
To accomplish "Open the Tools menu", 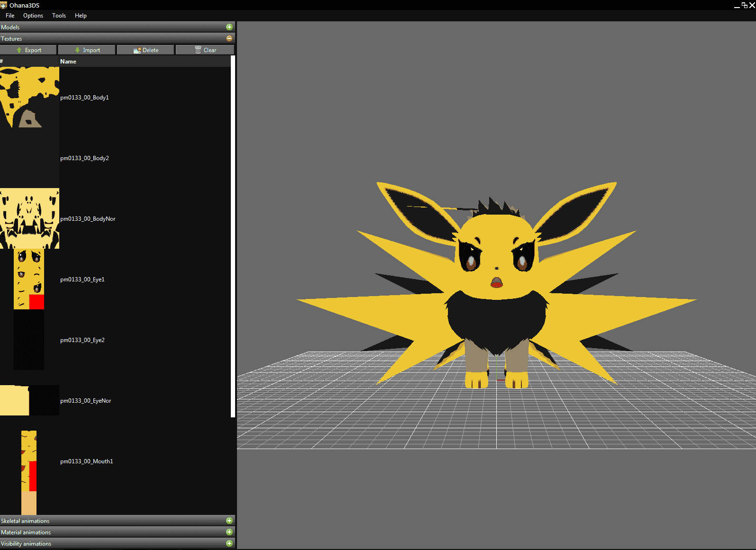I will 59,16.
